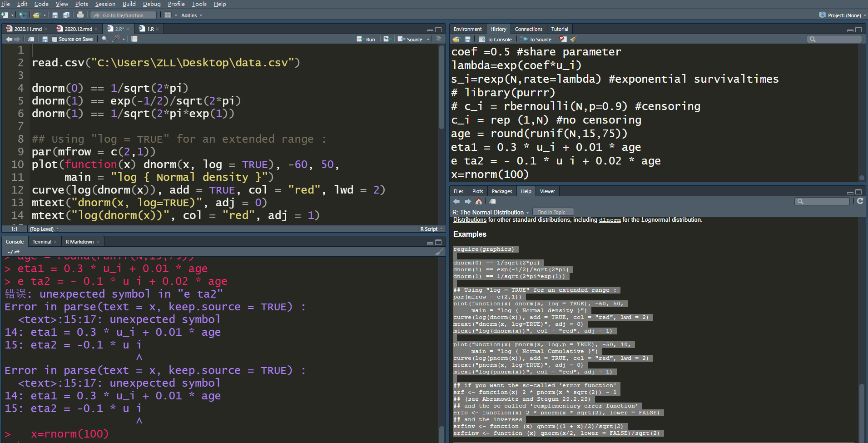This screenshot has height=443, width=868.
Task: Go to Help home page icon
Action: point(479,201)
